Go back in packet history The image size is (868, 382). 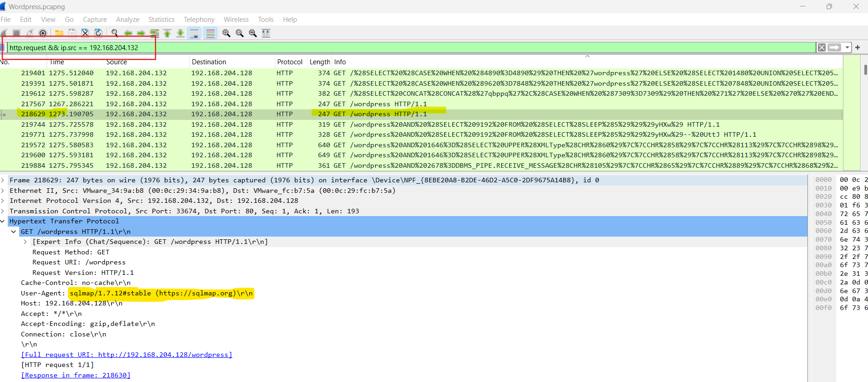coord(128,33)
